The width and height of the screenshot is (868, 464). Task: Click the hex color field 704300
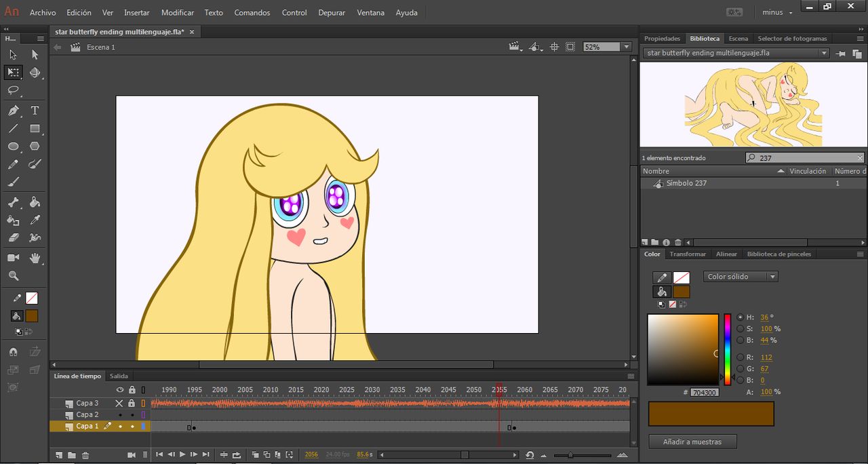tap(705, 393)
